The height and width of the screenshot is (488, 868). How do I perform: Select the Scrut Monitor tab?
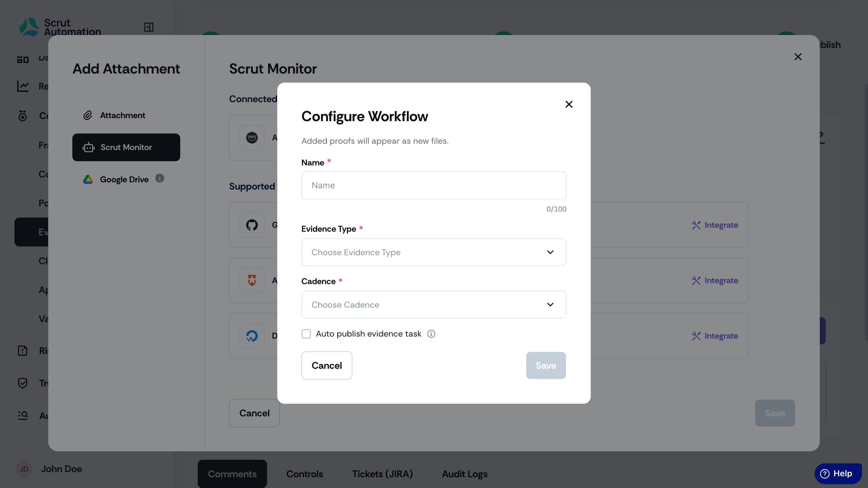coord(126,147)
